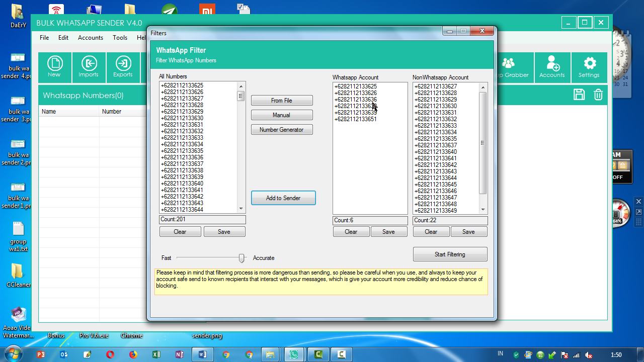Open the Number Generator

(x=282, y=130)
